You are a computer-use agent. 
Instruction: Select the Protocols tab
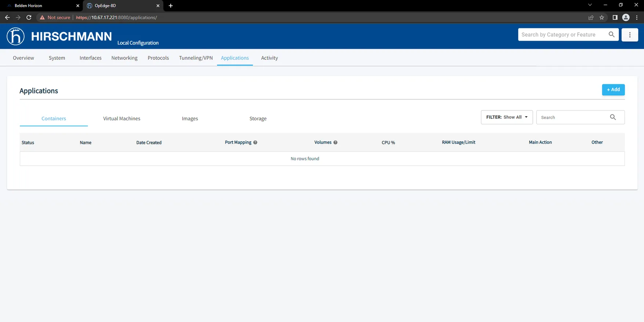158,58
